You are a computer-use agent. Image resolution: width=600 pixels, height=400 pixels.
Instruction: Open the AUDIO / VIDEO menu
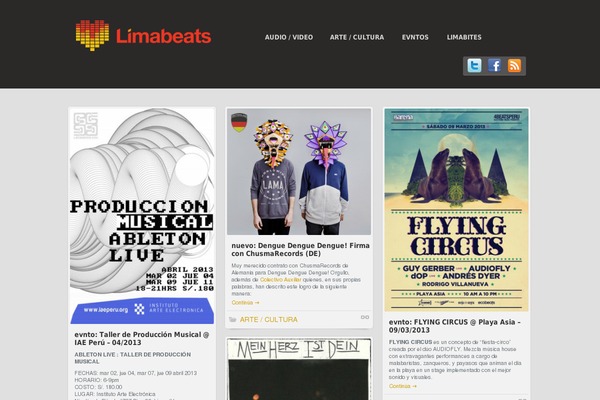pyautogui.click(x=289, y=37)
